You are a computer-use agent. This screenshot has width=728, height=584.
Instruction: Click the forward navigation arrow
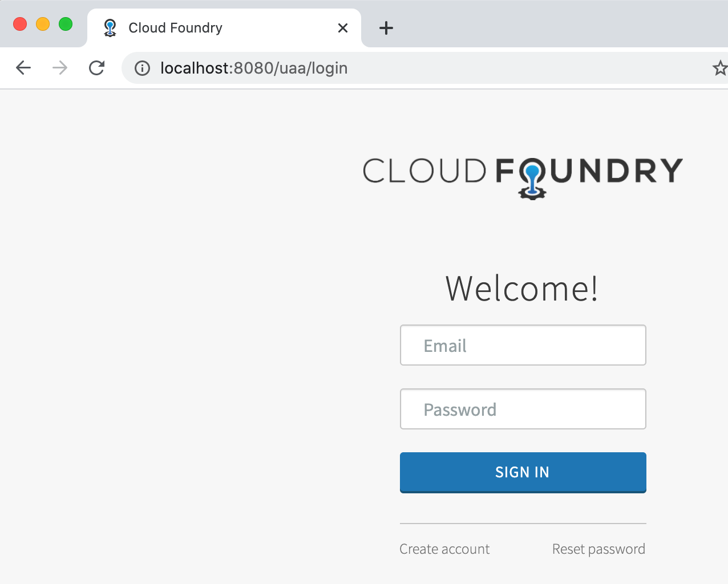(60, 68)
